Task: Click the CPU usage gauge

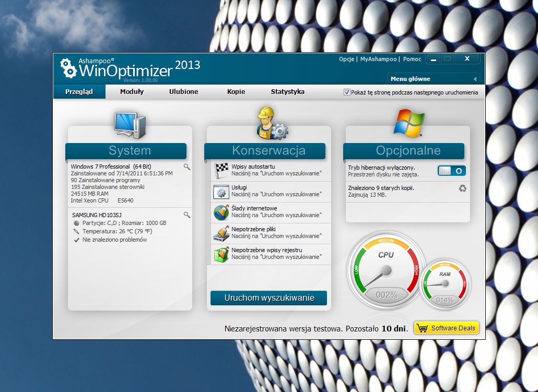Action: [386, 269]
